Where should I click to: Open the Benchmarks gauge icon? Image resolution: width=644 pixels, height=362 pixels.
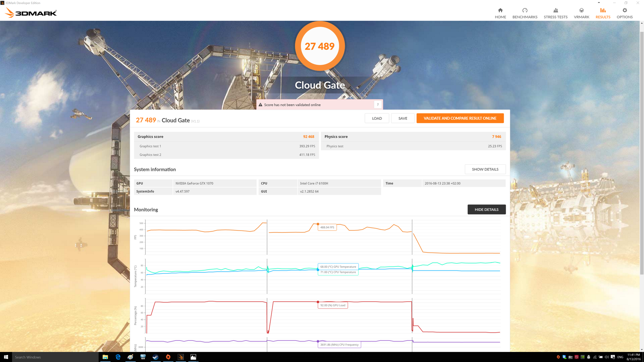click(525, 10)
